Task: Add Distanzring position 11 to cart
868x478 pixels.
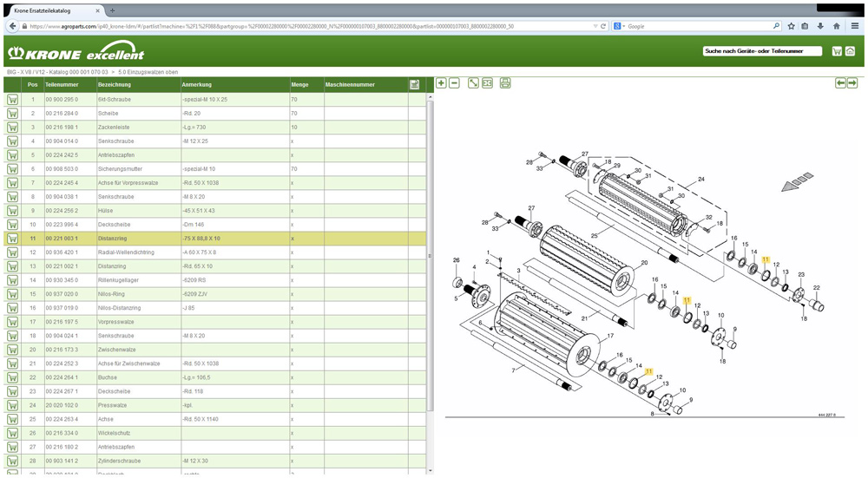Action: click(x=13, y=238)
